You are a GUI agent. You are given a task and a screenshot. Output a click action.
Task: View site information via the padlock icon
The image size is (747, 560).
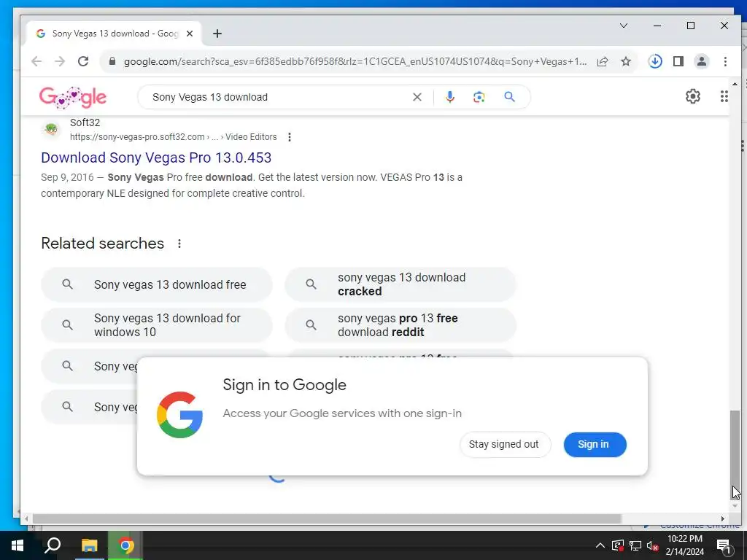(112, 61)
